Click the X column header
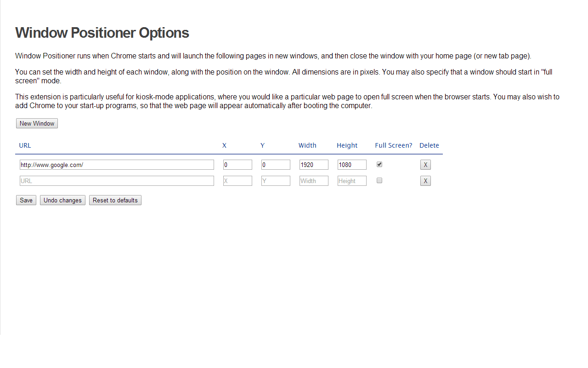Image resolution: width=588 pixels, height=368 pixels. (x=224, y=145)
